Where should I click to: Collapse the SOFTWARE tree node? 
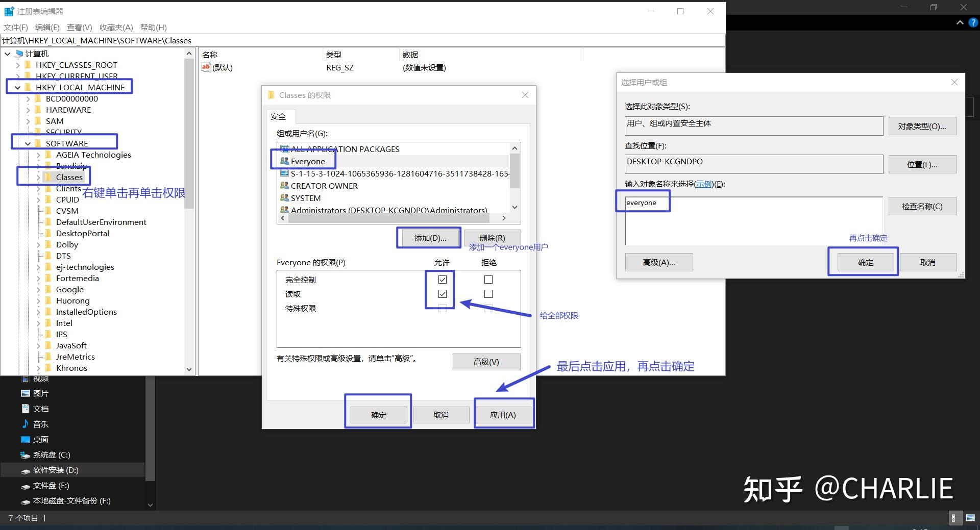28,143
